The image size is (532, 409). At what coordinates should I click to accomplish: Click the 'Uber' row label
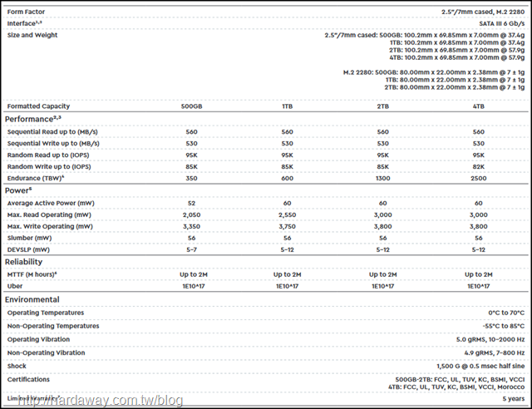click(15, 286)
